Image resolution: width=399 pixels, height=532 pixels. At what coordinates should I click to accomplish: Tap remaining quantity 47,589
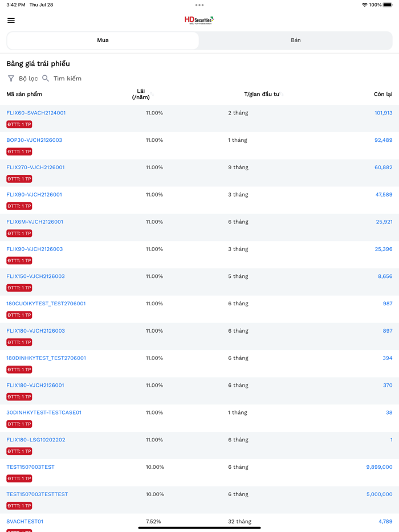[x=384, y=195]
